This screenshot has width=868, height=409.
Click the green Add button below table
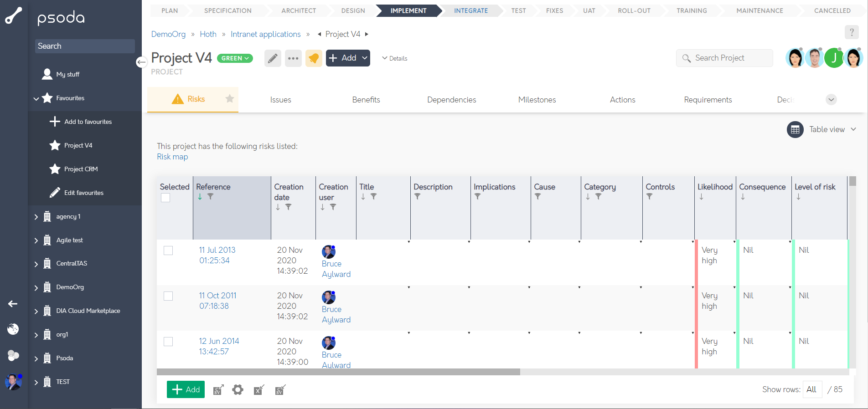[x=186, y=389]
